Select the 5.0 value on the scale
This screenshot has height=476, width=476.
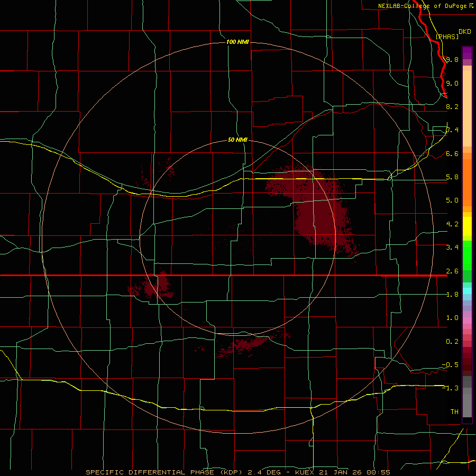[x=452, y=200]
